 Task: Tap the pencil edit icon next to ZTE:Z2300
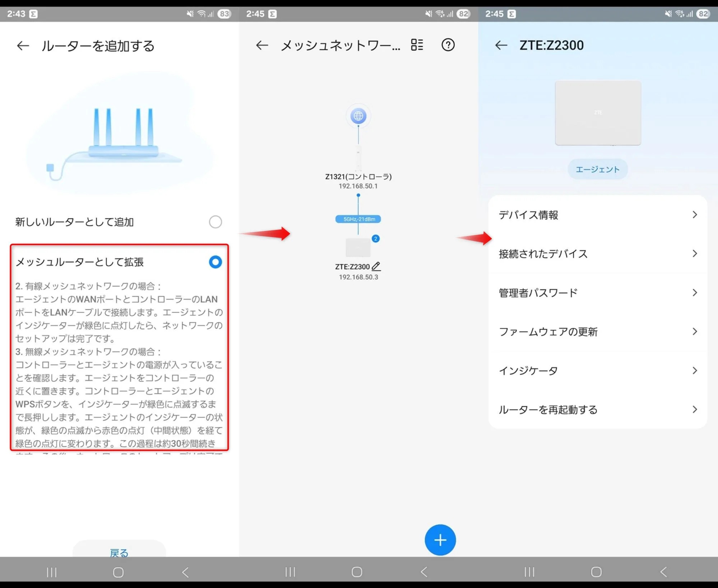click(x=376, y=266)
